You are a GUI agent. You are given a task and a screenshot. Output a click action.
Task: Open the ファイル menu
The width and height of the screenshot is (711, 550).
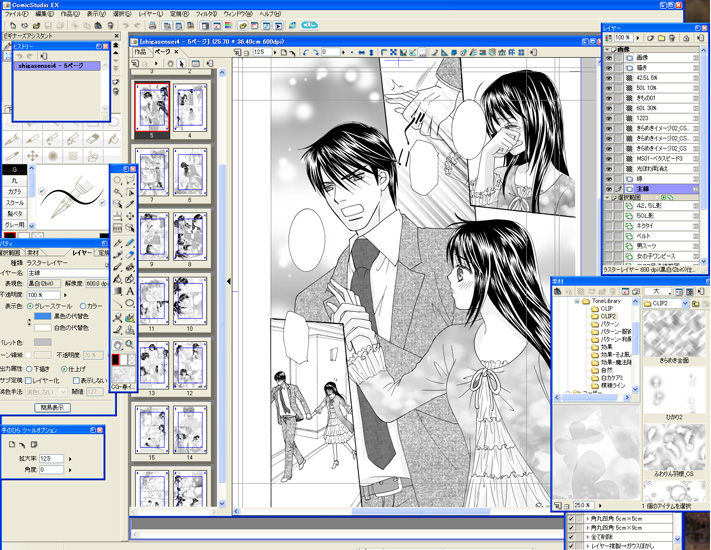16,14
